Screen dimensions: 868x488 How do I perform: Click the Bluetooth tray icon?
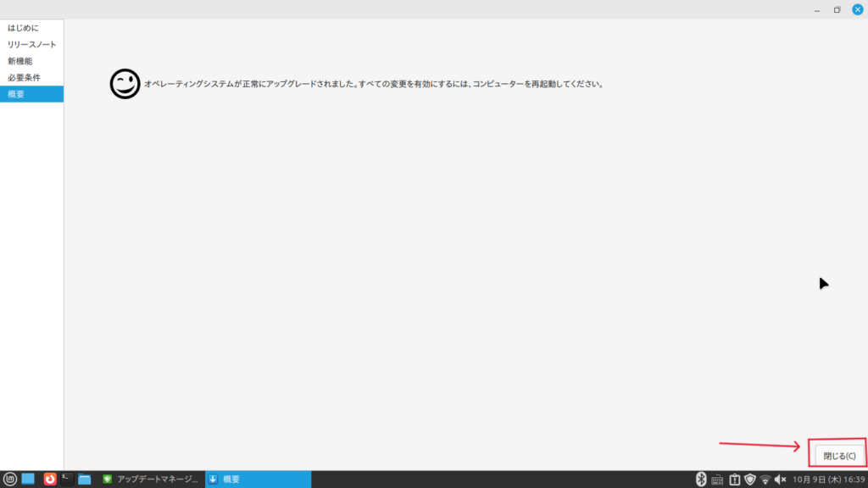coord(701,480)
